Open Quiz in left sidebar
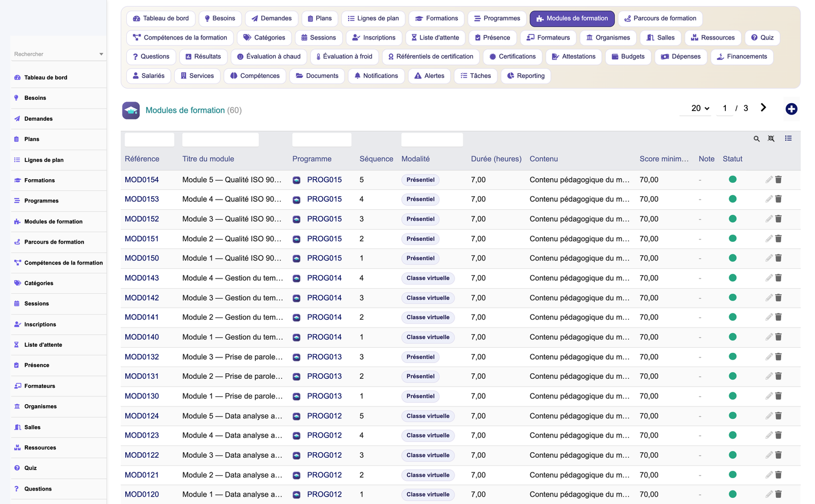This screenshot has height=504, width=815. 30,468
